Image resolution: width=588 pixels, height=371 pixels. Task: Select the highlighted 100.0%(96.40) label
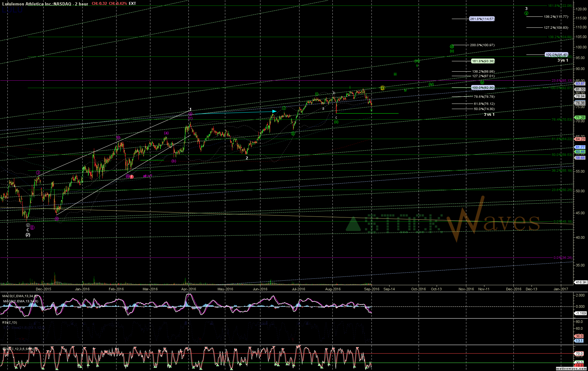point(557,55)
